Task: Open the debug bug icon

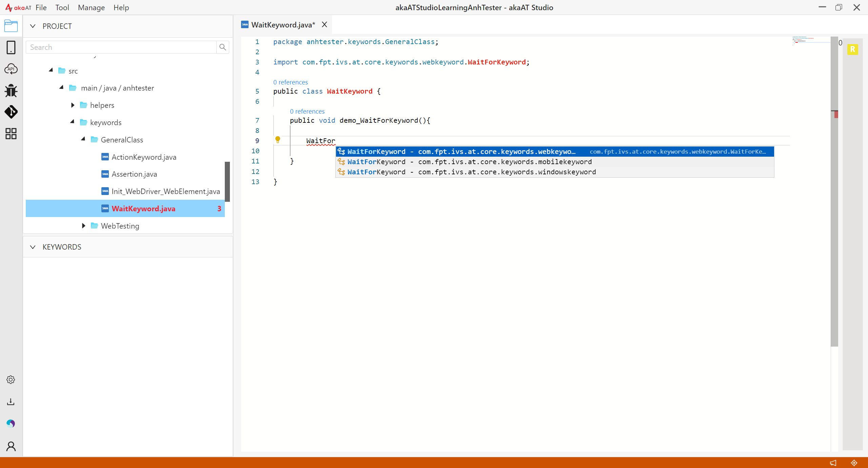Action: coord(11,91)
